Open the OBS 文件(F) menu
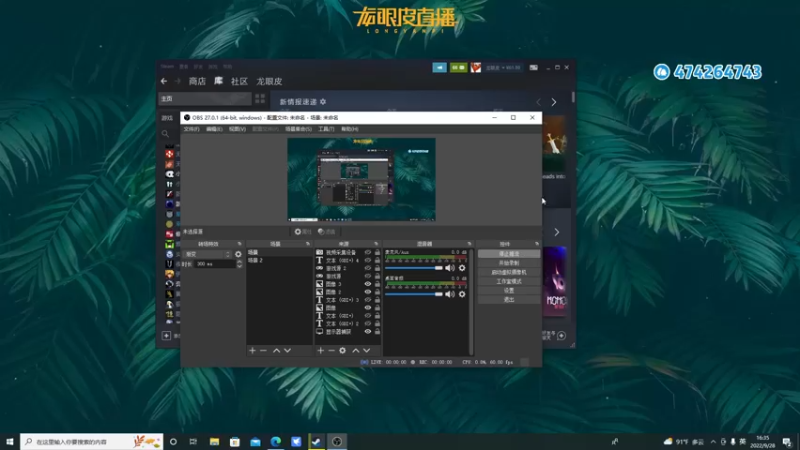The width and height of the screenshot is (800, 450). click(191, 129)
